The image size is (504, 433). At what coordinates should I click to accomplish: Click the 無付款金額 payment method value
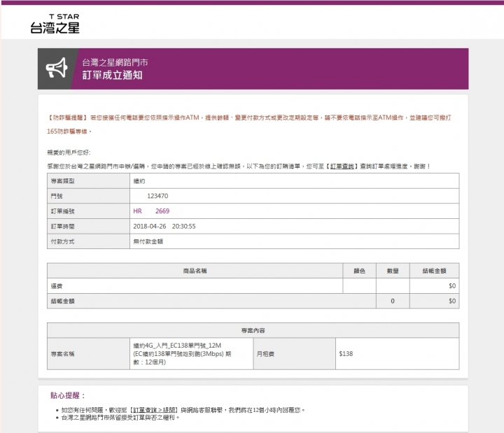[148, 241]
